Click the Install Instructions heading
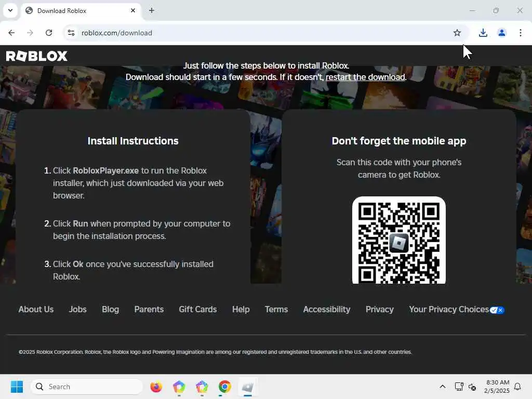 tap(133, 141)
